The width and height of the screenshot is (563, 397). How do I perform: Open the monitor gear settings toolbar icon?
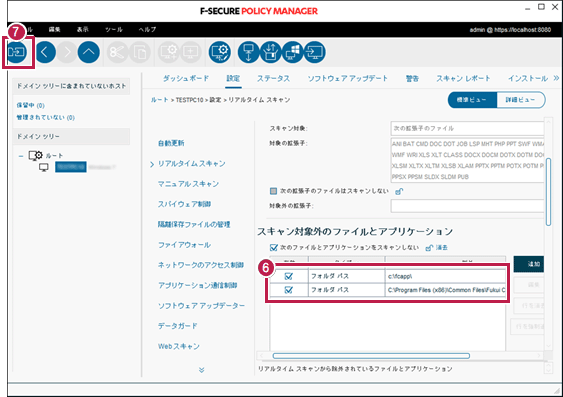(220, 52)
